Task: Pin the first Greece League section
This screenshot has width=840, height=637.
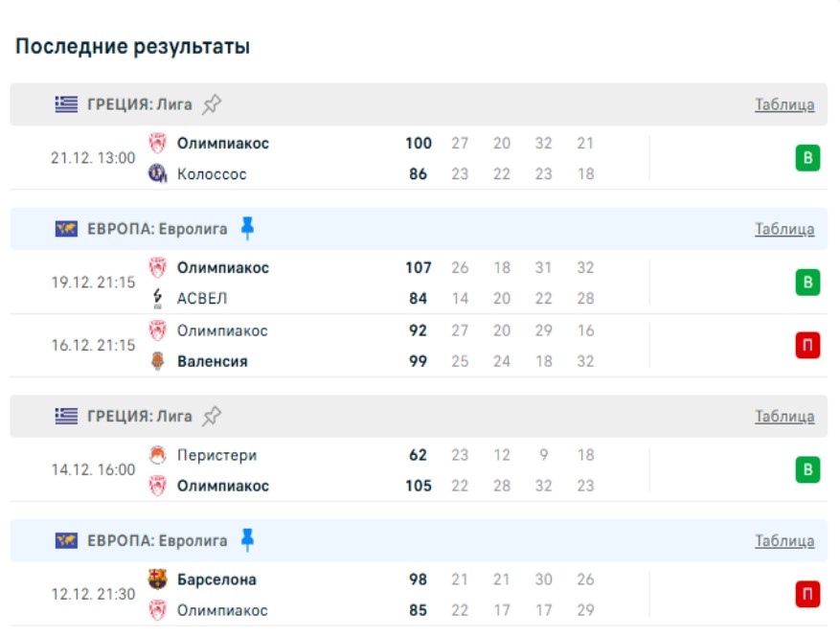Action: [x=212, y=104]
